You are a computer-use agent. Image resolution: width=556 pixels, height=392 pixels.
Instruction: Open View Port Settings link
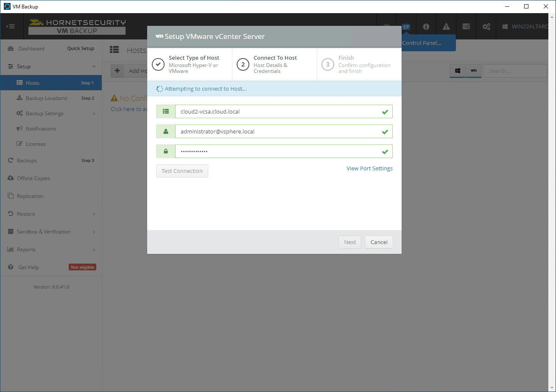(x=369, y=169)
